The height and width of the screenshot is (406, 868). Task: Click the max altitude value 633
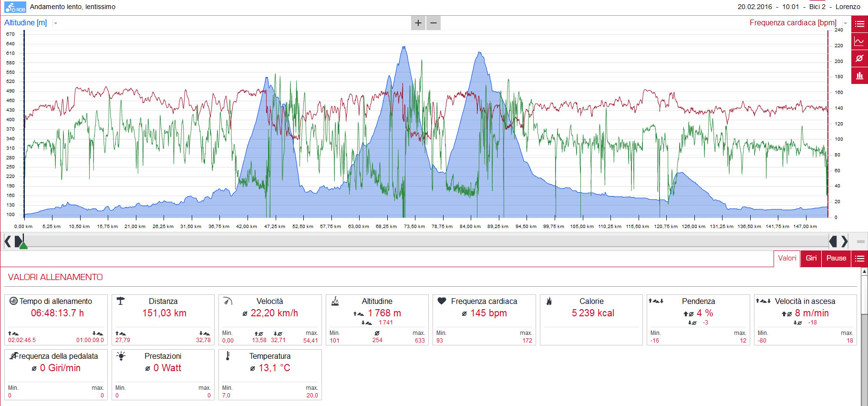420,341
